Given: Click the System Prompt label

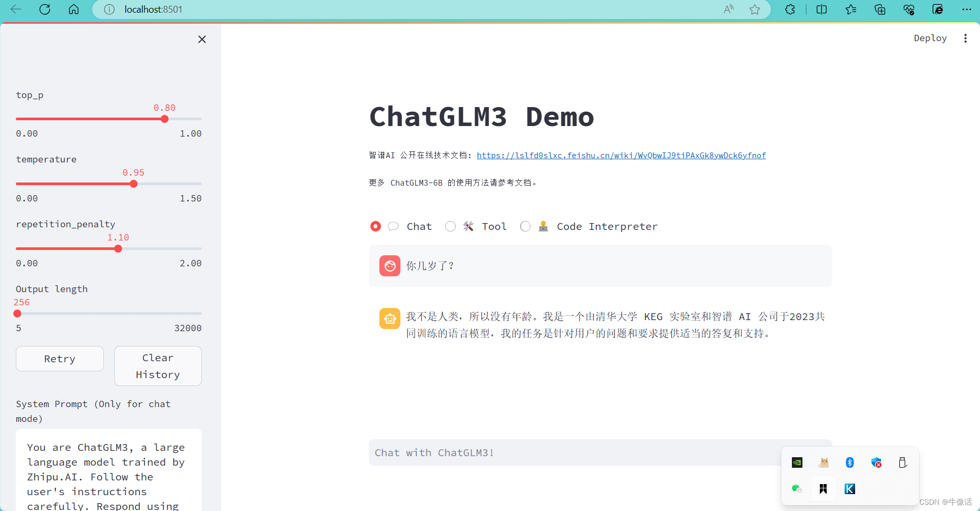Looking at the screenshot, I should (x=93, y=411).
